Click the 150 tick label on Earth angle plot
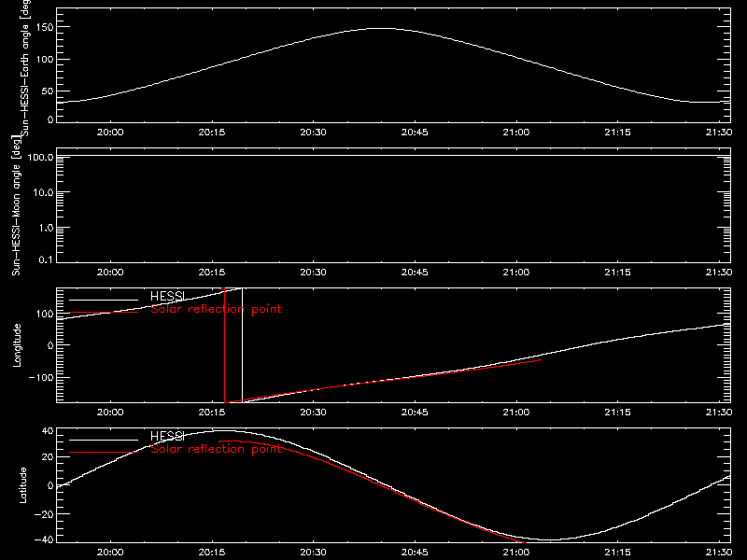747x560 pixels. [x=45, y=27]
